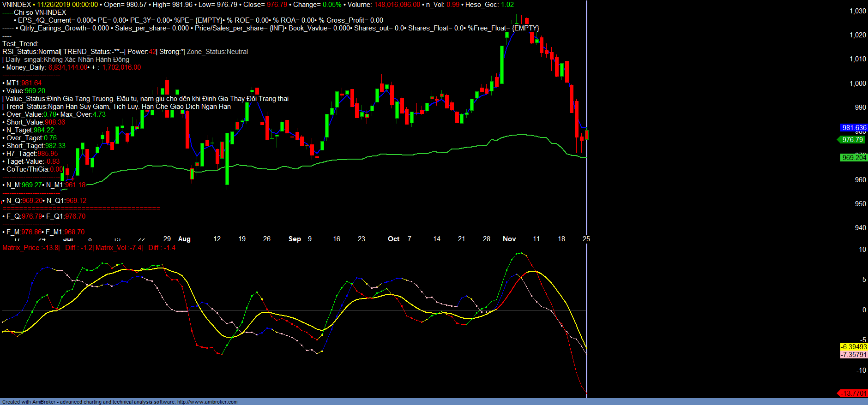Screen dimensions: 868x405
Task: Click the Money_Daily value line
Action: coord(72,67)
